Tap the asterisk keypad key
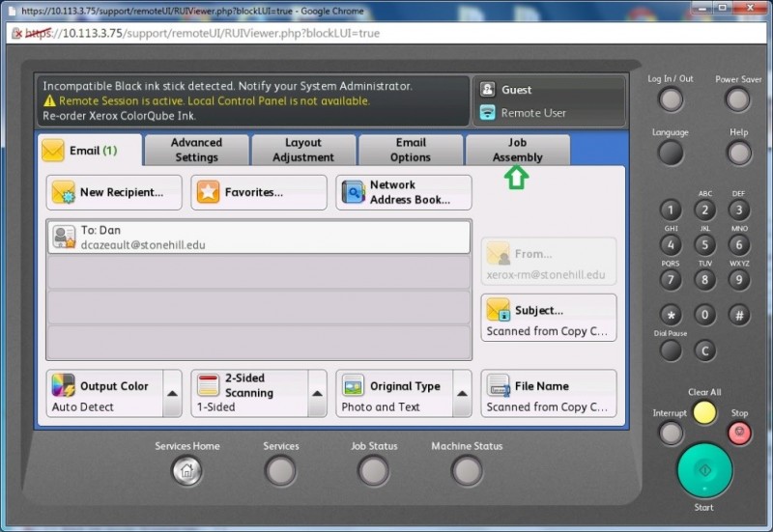This screenshot has height=532, width=773. pos(671,315)
